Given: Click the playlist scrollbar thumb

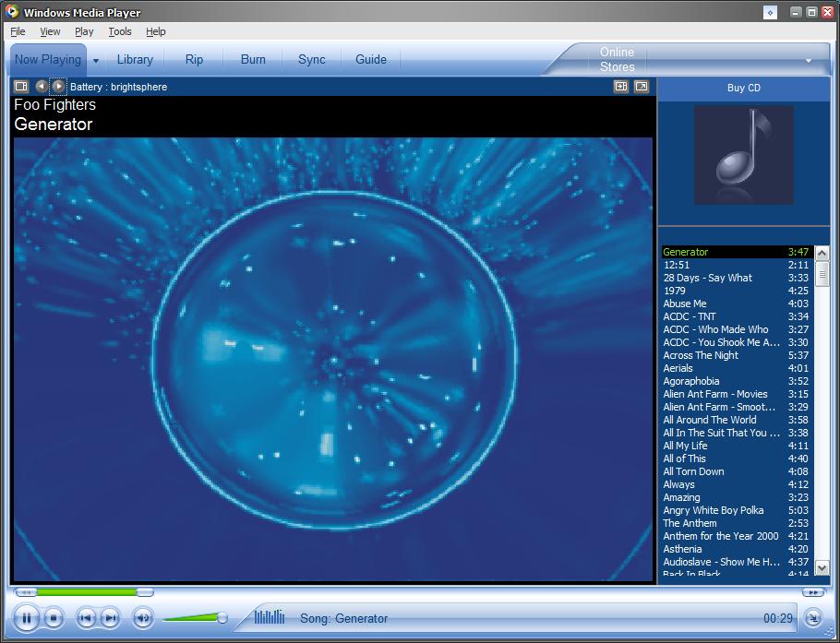Looking at the screenshot, I should click(x=822, y=275).
